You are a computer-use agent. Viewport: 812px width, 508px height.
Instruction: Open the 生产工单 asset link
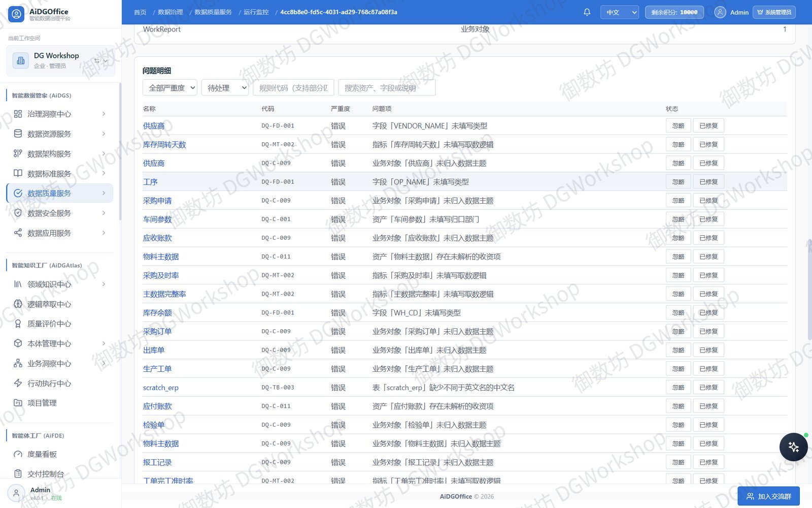click(157, 369)
